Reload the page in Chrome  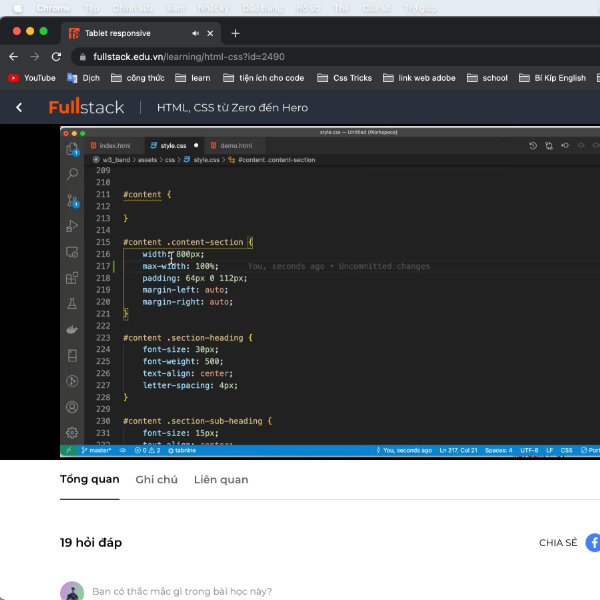coord(58,57)
